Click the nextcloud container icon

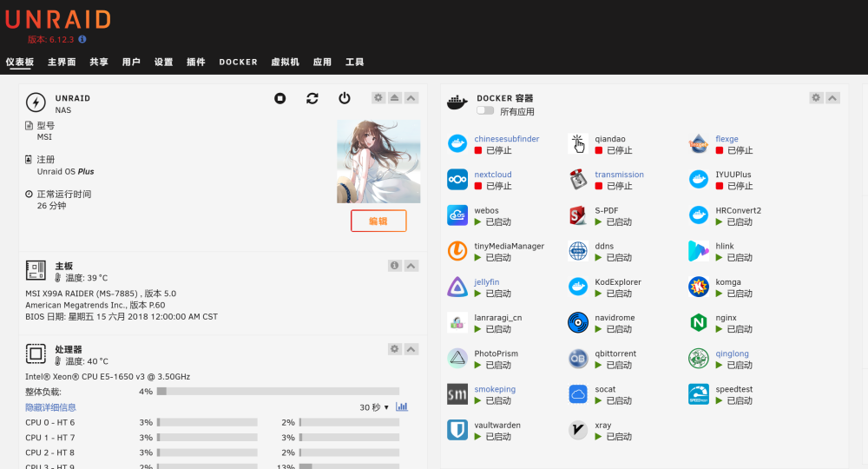pos(457,180)
